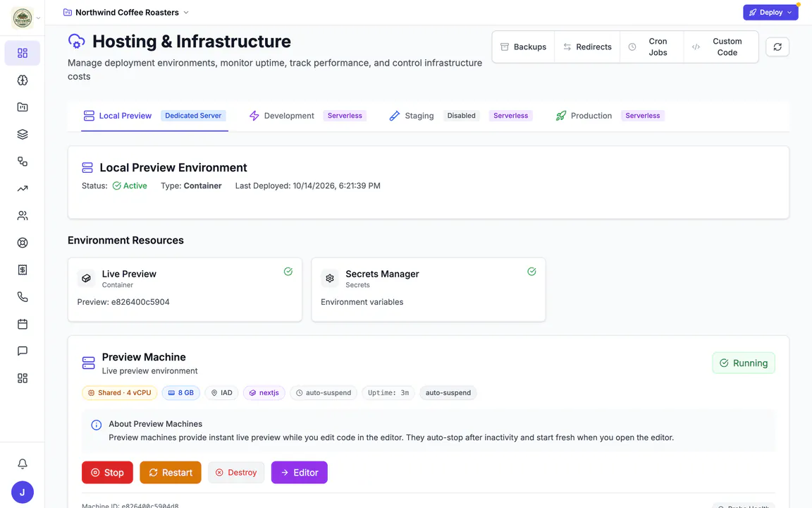This screenshot has height=508, width=812.
Task: Open the Secrets Manager resource card
Action: coord(429,290)
